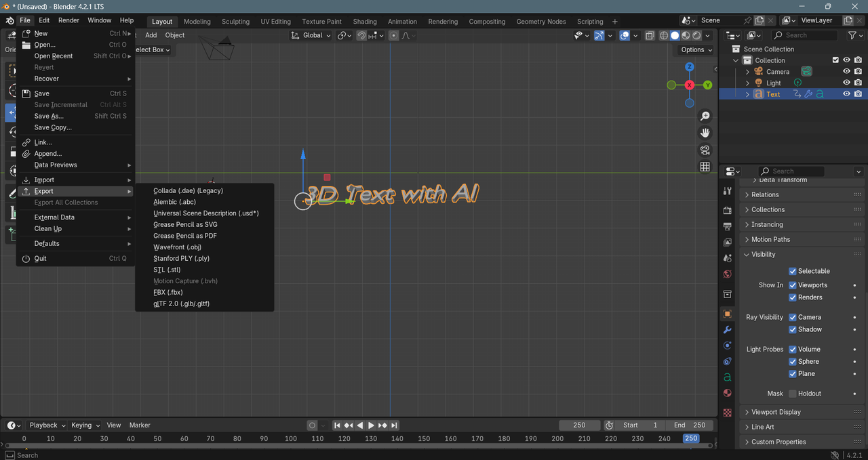Open the Modifiers wrench properties tab
The height and width of the screenshot is (460, 868).
[x=728, y=329]
